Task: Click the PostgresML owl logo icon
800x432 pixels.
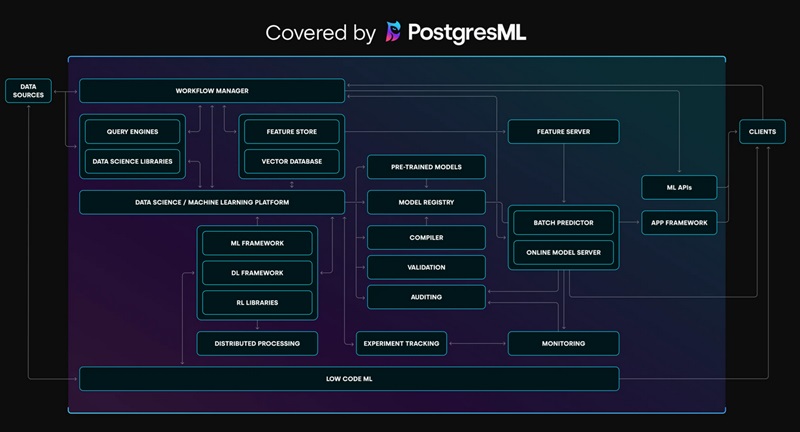Action: click(393, 32)
